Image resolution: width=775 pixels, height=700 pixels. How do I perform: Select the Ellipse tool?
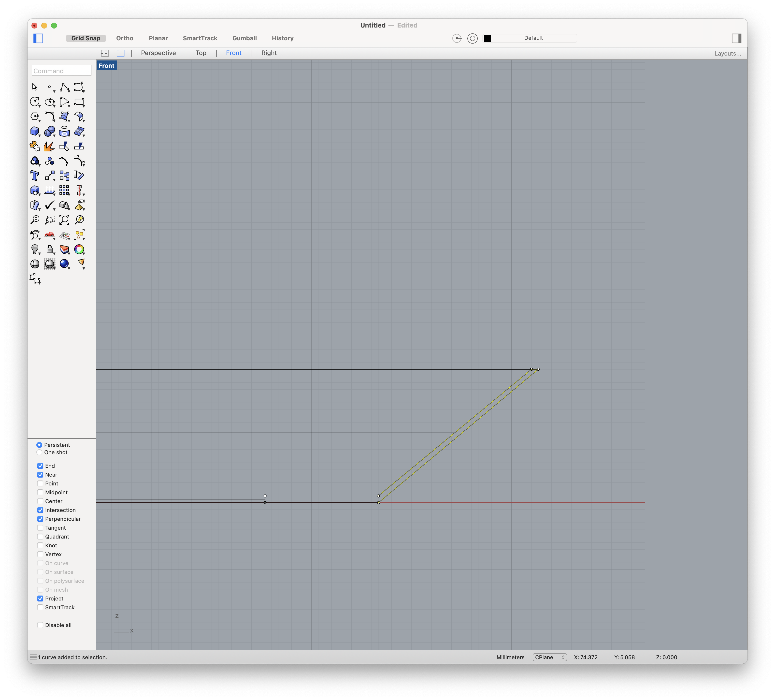50,102
